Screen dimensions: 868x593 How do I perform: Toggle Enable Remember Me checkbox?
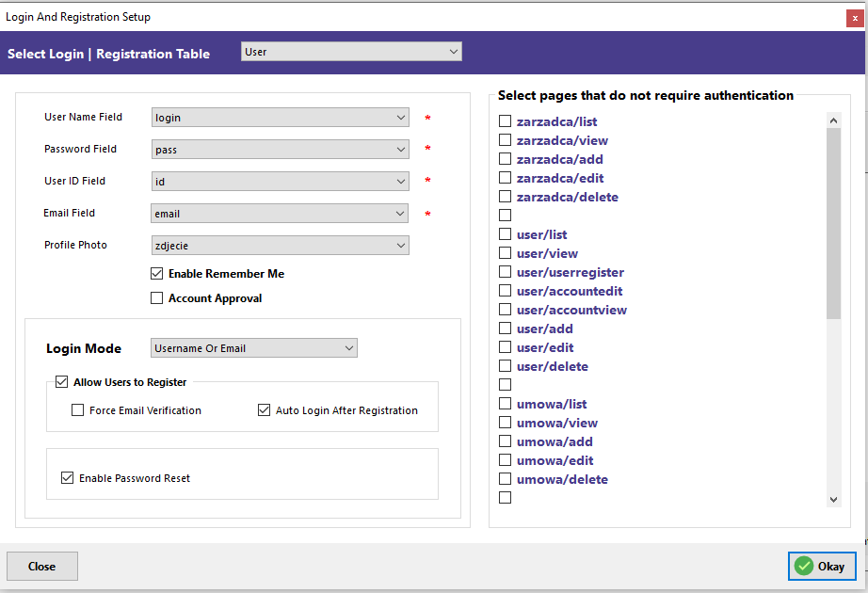click(x=156, y=274)
